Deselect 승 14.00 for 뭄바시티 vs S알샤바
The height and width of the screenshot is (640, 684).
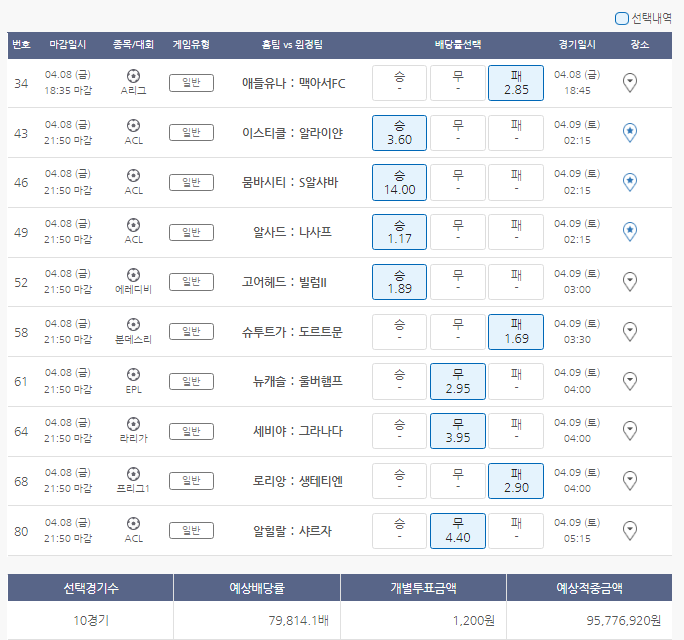(399, 182)
